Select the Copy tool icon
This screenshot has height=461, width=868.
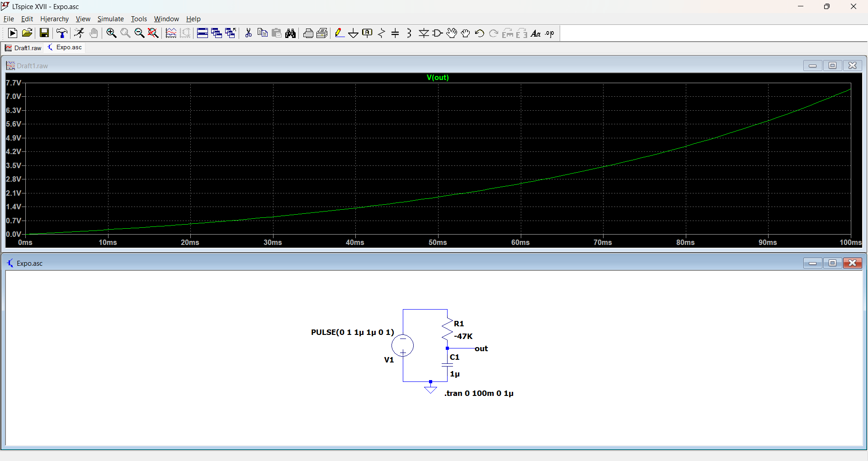(262, 33)
